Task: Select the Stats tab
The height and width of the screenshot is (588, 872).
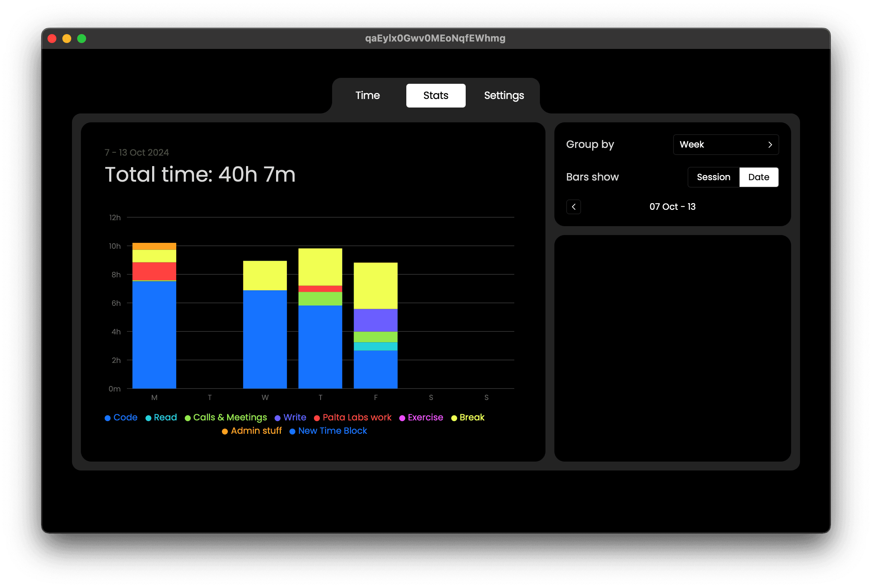Action: point(436,96)
